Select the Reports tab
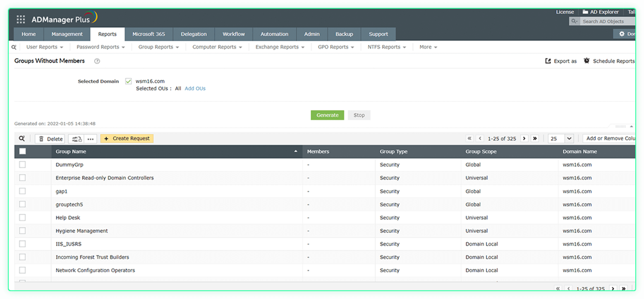Image resolution: width=644 pixels, height=299 pixels. click(x=108, y=34)
